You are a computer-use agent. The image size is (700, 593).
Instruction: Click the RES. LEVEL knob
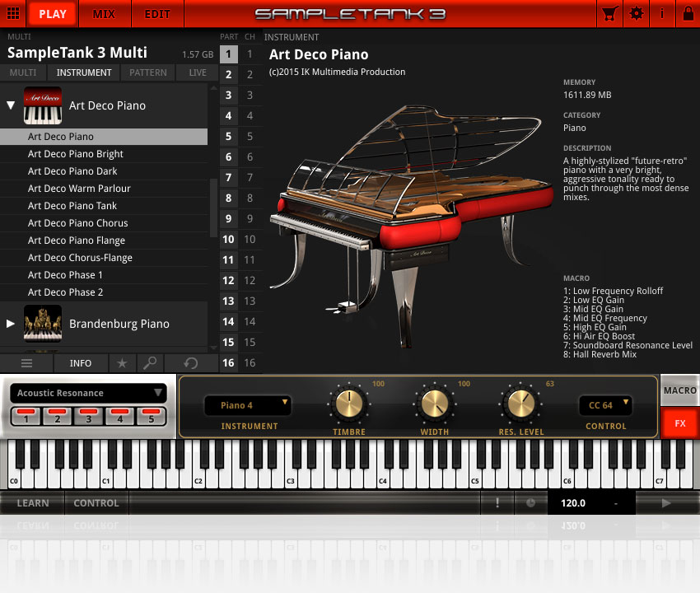(520, 404)
